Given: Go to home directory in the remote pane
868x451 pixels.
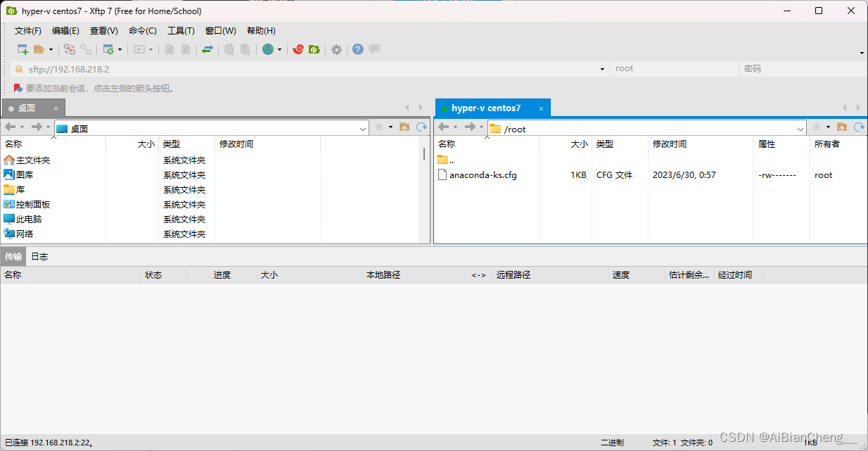Looking at the screenshot, I should pyautogui.click(x=843, y=128).
